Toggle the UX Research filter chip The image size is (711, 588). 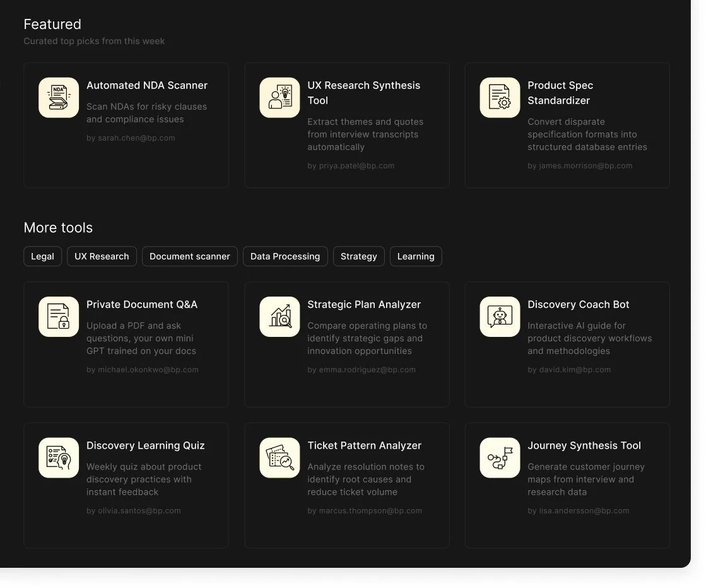(x=102, y=256)
